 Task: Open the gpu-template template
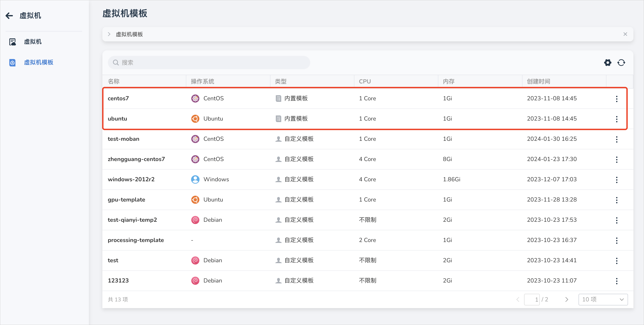coord(126,199)
